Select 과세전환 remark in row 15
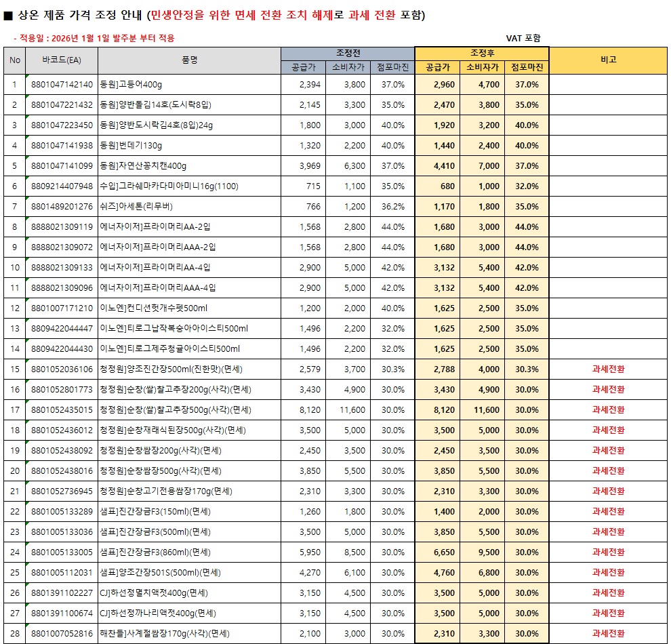The image size is (671, 644). tap(608, 369)
